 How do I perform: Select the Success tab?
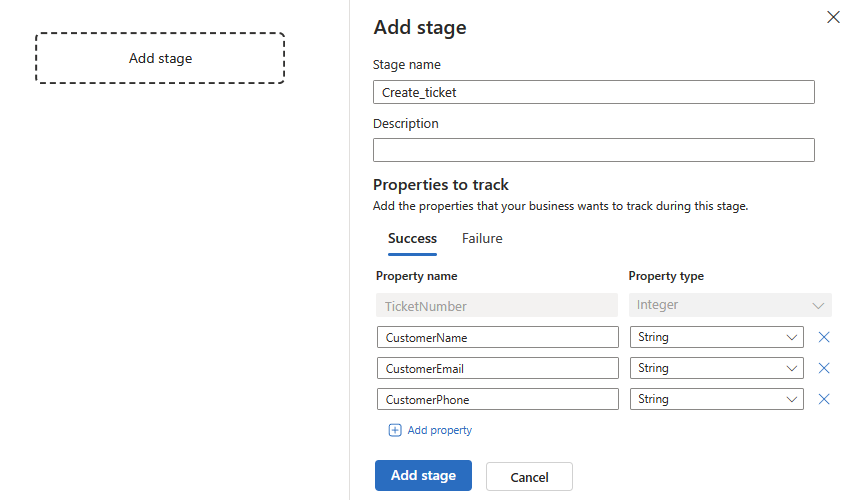tap(412, 239)
